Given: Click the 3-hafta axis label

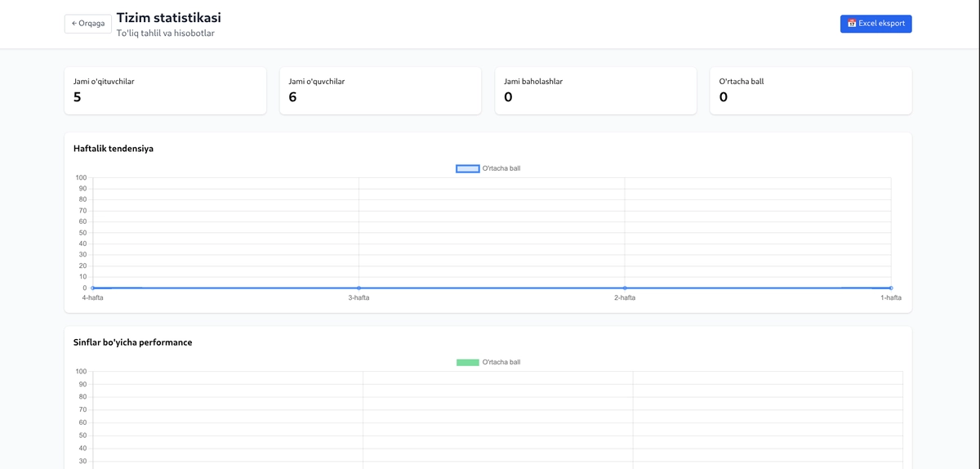Looking at the screenshot, I should coord(359,298).
